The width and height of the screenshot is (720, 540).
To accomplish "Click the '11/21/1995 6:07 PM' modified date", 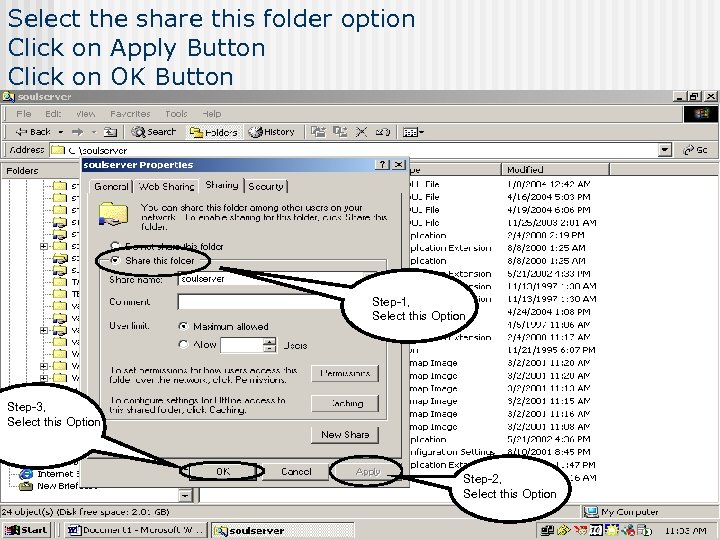I will tap(551, 350).
